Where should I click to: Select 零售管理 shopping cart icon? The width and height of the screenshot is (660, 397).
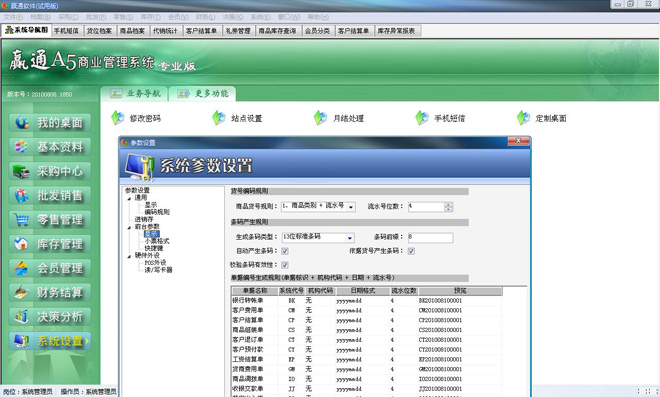(x=21, y=220)
